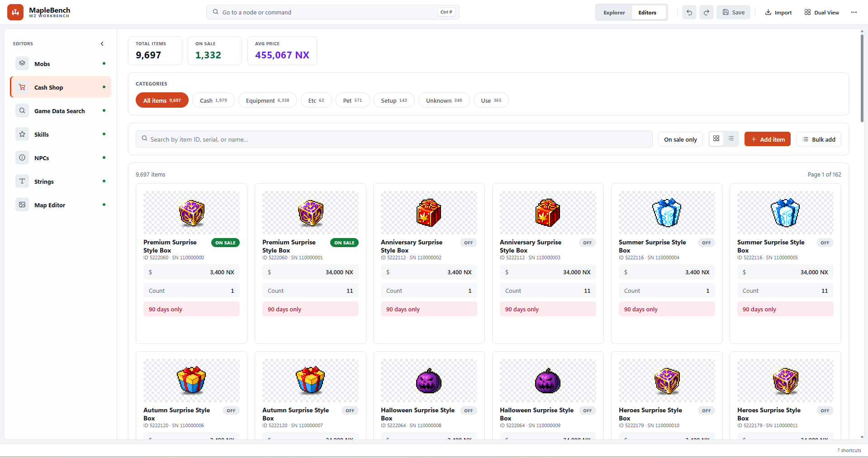Toggle On sale only filter
This screenshot has width=868, height=458.
[680, 139]
